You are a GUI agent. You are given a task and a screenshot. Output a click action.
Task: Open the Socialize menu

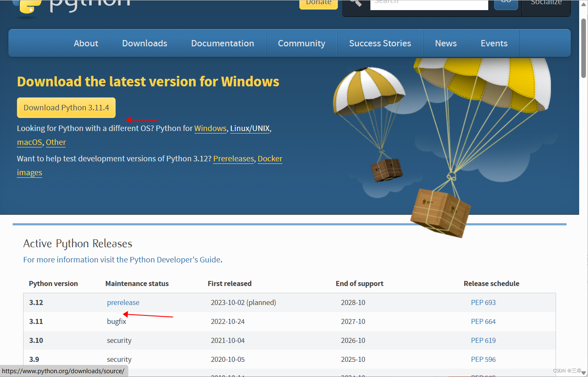546,3
